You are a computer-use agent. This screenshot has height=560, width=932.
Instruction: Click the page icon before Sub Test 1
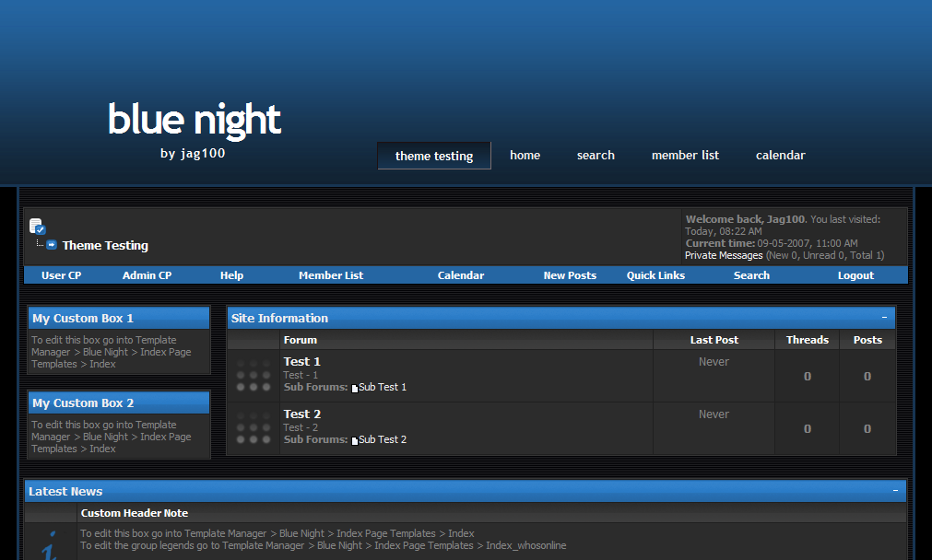(x=355, y=388)
